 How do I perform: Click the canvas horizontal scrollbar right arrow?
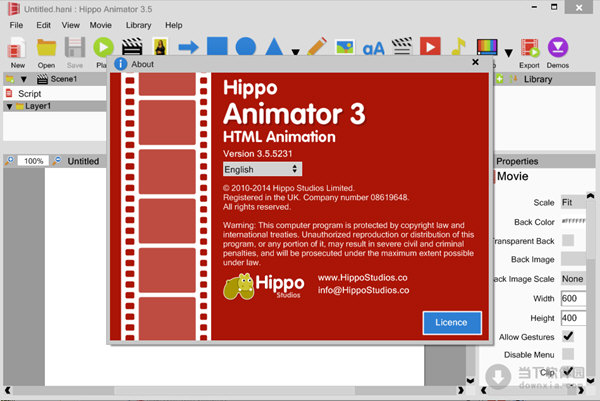pos(461,390)
